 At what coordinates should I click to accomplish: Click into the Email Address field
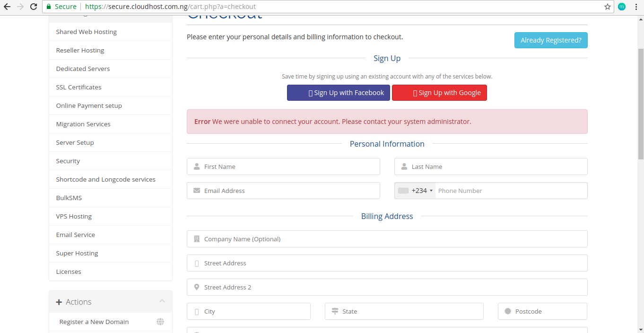tap(283, 191)
